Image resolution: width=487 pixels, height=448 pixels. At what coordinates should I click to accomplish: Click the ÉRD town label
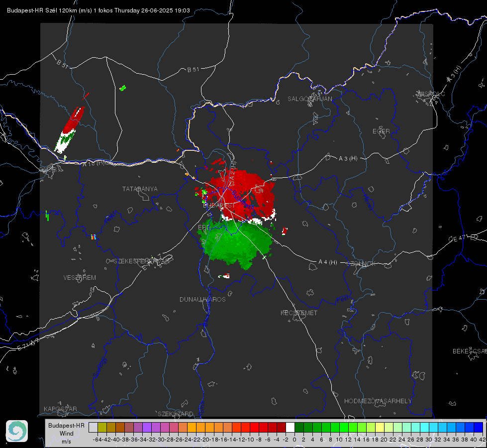coord(204,227)
